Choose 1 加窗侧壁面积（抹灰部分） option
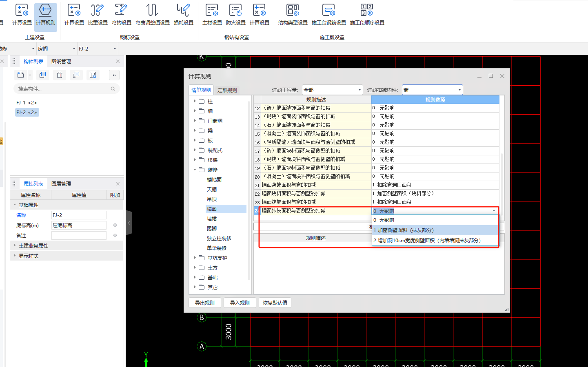 tap(435, 230)
